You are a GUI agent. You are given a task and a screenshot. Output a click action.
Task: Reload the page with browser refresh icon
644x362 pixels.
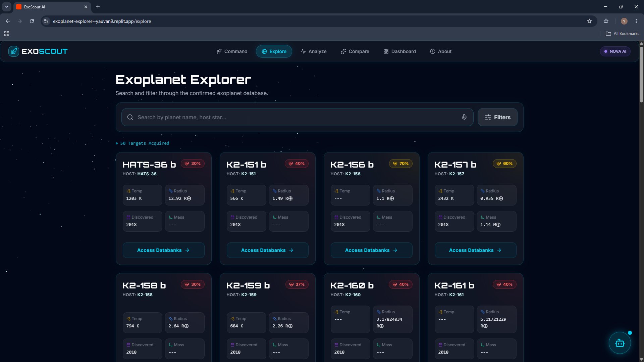(32, 21)
